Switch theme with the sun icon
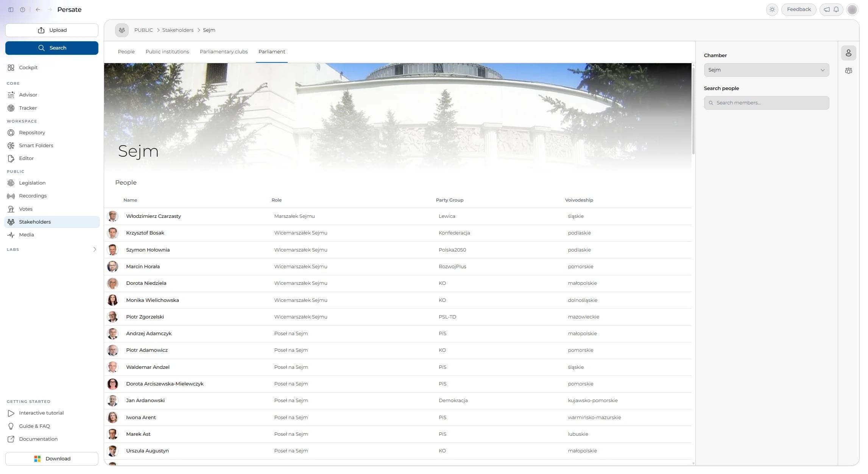The image size is (868, 474). pos(772,10)
